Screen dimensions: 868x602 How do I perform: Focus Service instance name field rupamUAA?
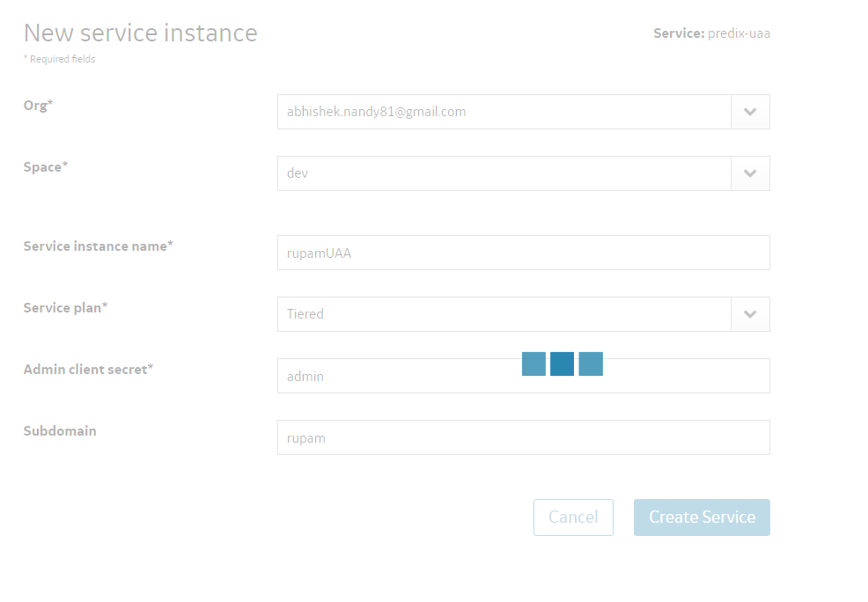point(524,253)
